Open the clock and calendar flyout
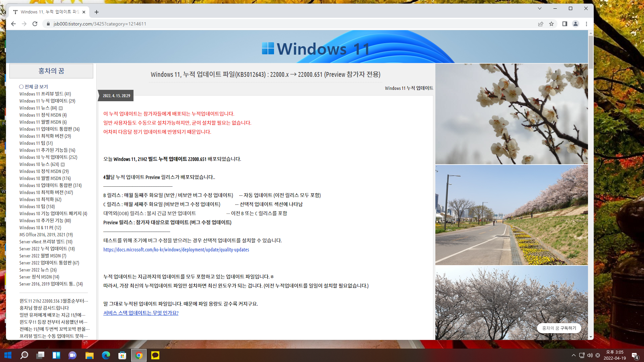 [x=614, y=355]
